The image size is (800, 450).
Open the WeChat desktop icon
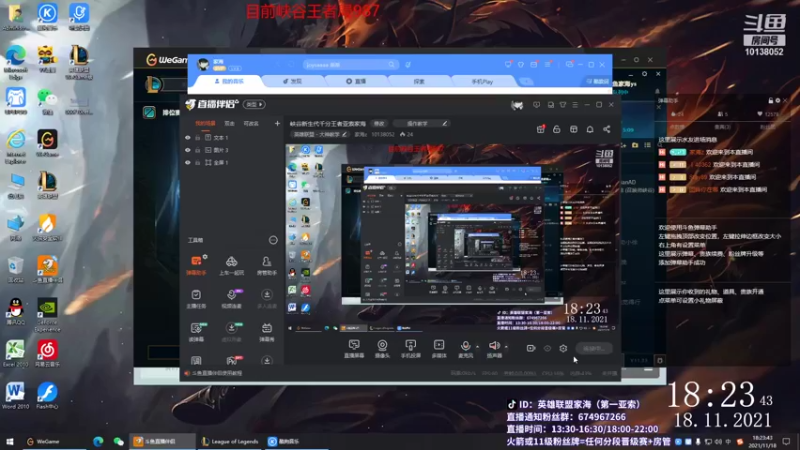pyautogui.click(x=47, y=101)
